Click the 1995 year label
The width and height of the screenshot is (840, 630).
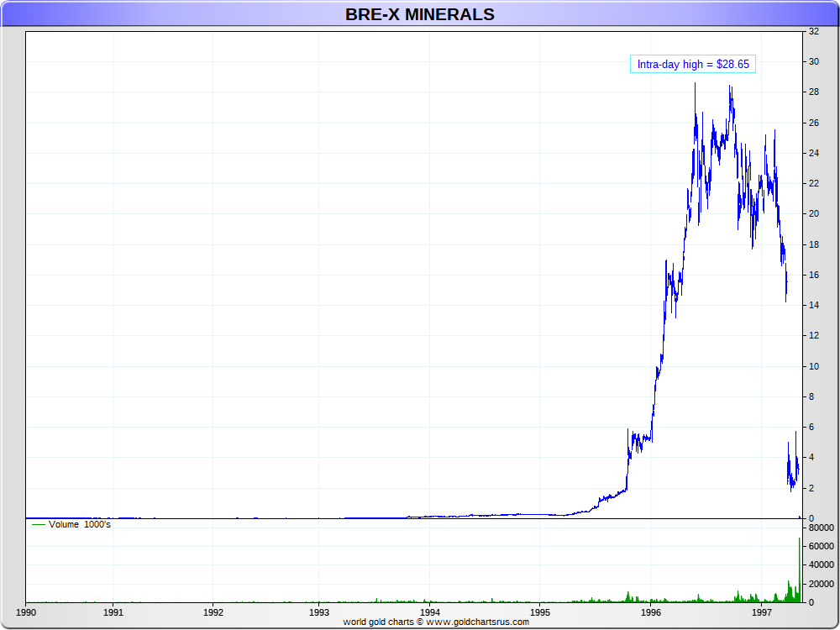[x=540, y=612]
